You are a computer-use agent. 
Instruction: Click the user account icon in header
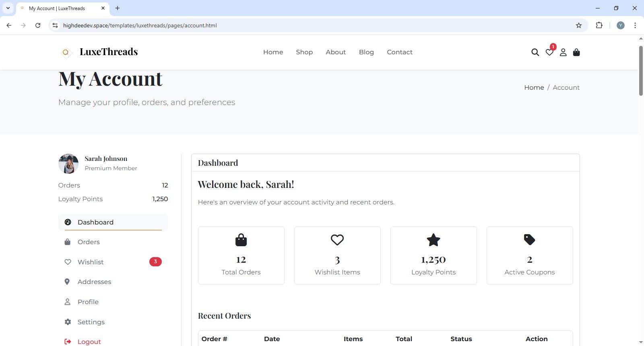coord(563,52)
